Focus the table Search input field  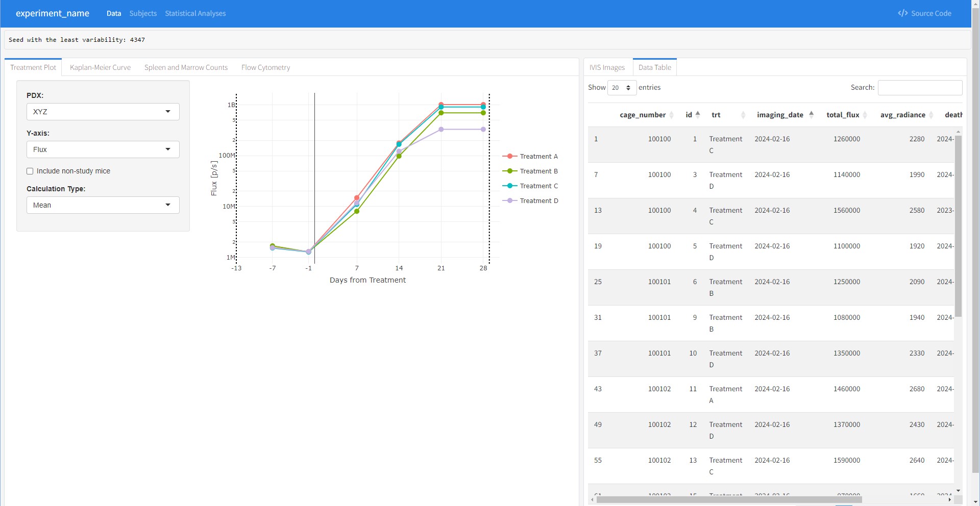(x=919, y=88)
